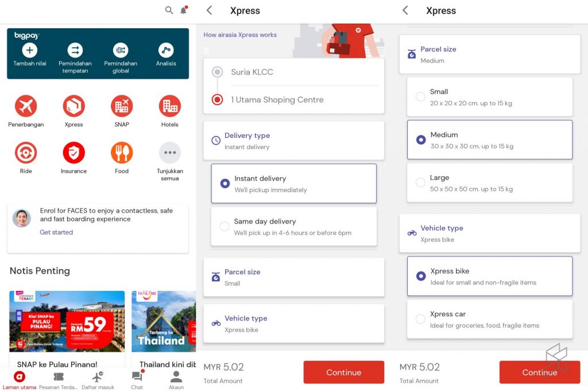
Task: Click the FACES profile avatar image
Action: coord(22,218)
